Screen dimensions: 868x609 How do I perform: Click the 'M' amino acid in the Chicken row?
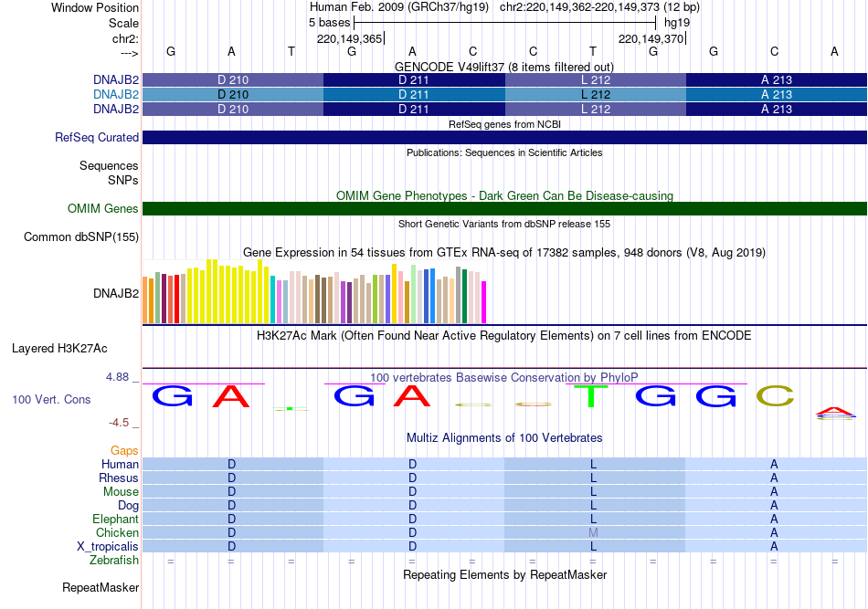click(x=593, y=532)
